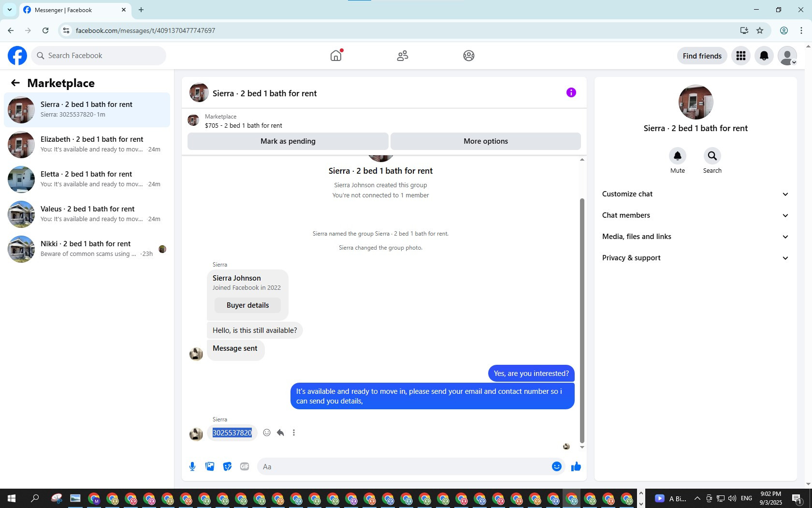Click the 'Hello, is this still available?' message
The image size is (812, 508).
coord(255,330)
